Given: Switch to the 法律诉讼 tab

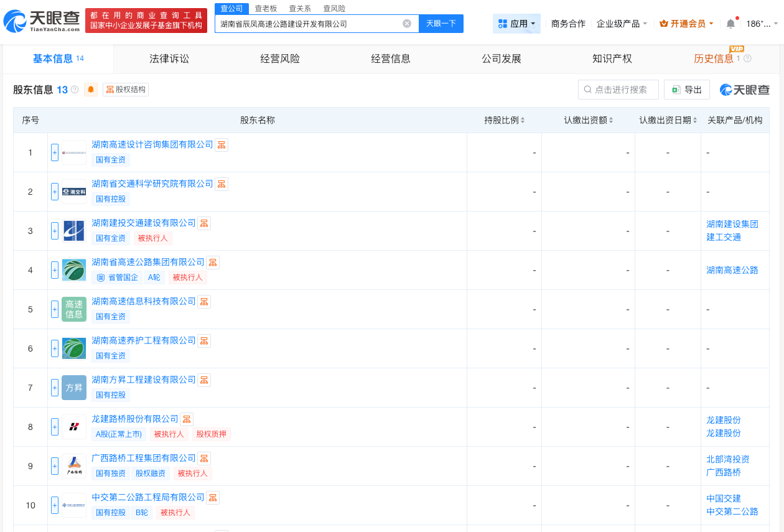Looking at the screenshot, I should point(169,58).
